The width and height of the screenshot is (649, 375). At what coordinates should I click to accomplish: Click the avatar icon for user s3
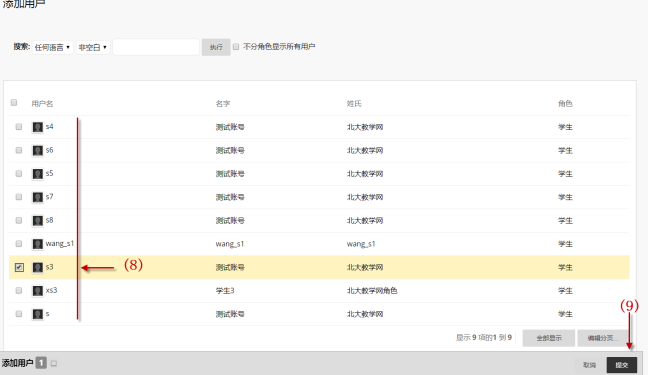(x=38, y=267)
